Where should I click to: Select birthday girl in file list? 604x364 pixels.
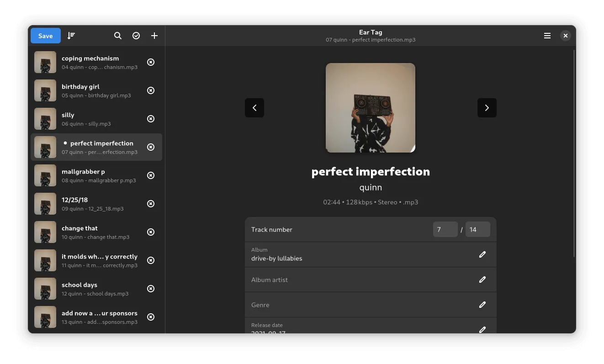[96, 90]
